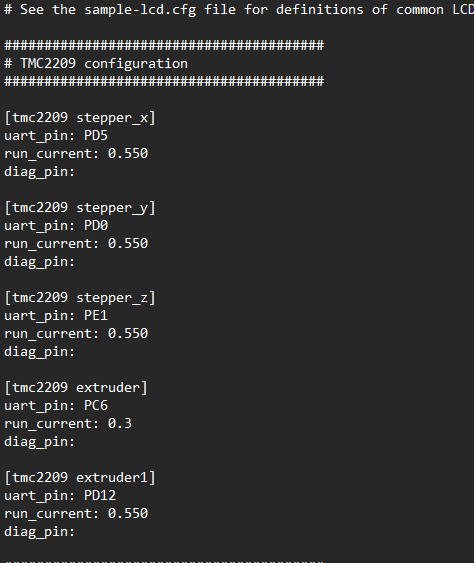This screenshot has width=474, height=563.
Task: Click the extruder1 diag_pin line
Action: tap(40, 532)
